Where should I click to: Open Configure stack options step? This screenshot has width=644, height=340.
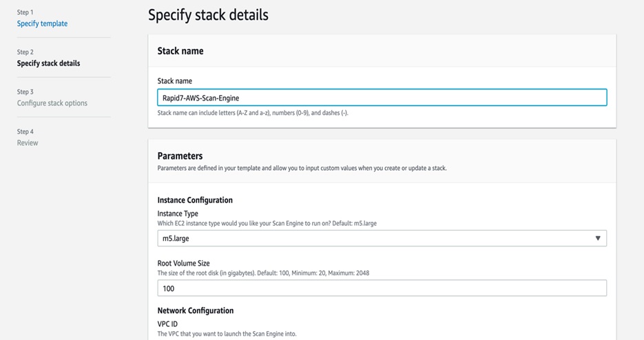[52, 103]
